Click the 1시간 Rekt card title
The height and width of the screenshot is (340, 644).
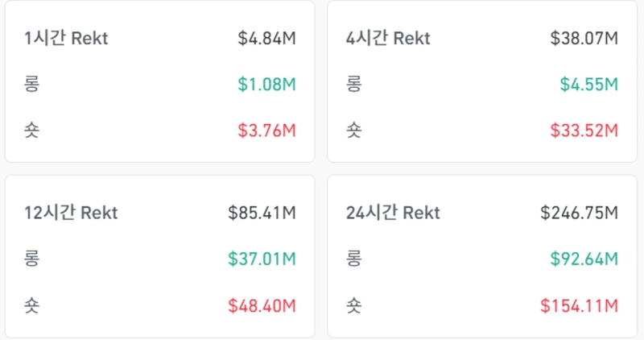66,38
